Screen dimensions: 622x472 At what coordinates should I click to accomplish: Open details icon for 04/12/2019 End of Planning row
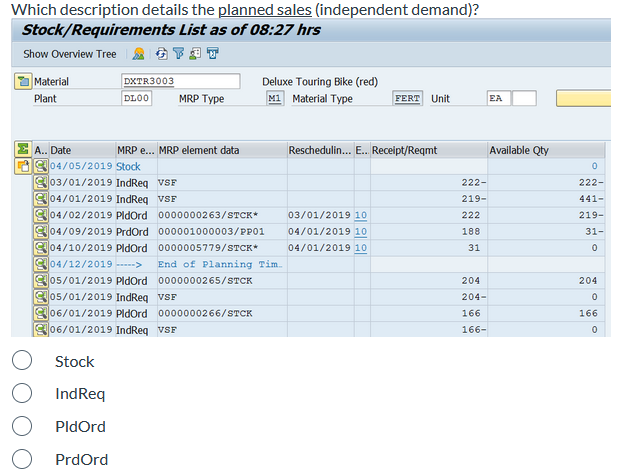pos(40,264)
